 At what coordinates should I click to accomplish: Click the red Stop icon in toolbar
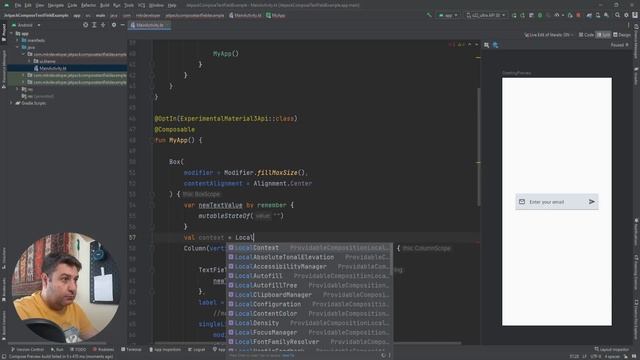[578, 15]
